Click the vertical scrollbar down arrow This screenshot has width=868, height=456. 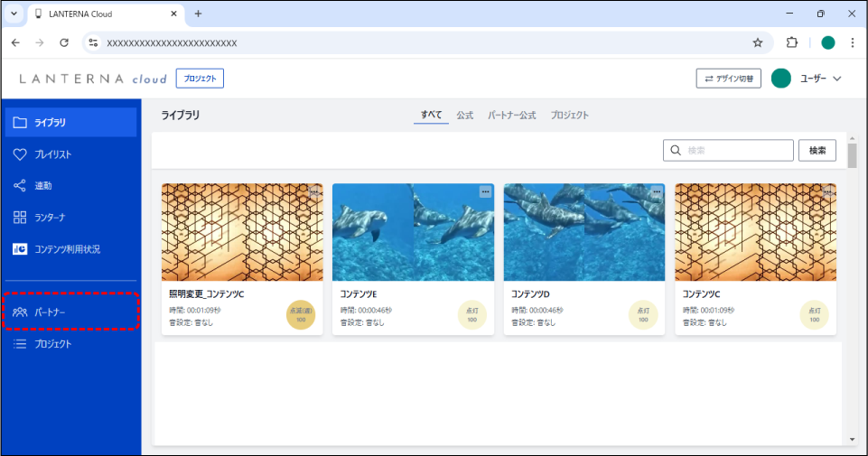852,439
